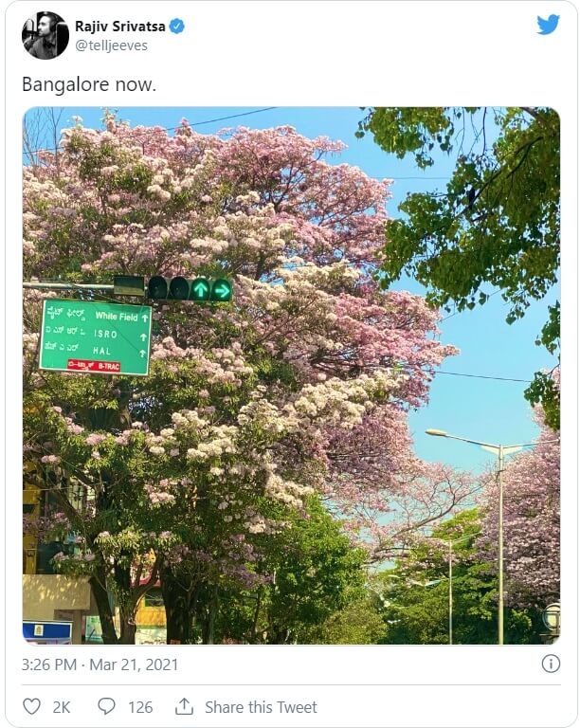Screen dimensions: 580x728
Task: Visit the @telljeeves handle
Action: 112,45
